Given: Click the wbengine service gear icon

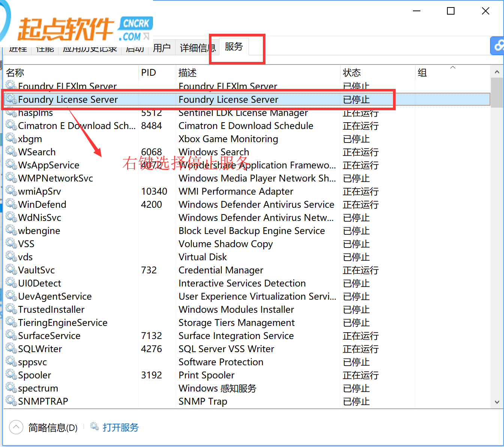Looking at the screenshot, I should [x=11, y=230].
